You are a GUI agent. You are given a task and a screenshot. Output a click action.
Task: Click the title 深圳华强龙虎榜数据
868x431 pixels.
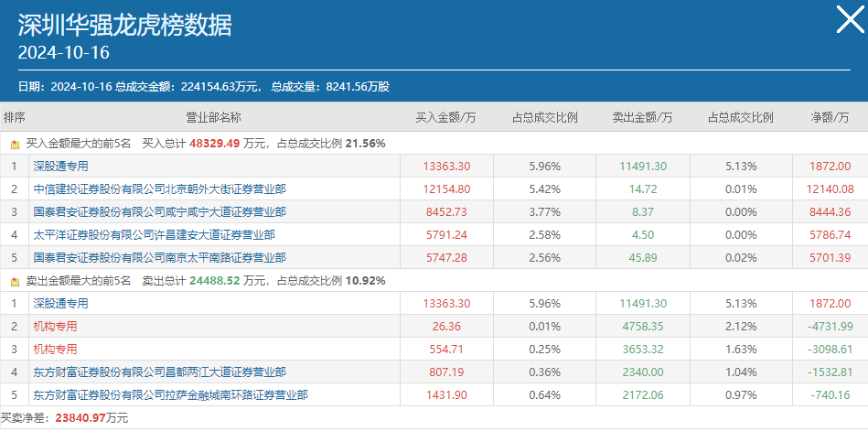coord(124,25)
